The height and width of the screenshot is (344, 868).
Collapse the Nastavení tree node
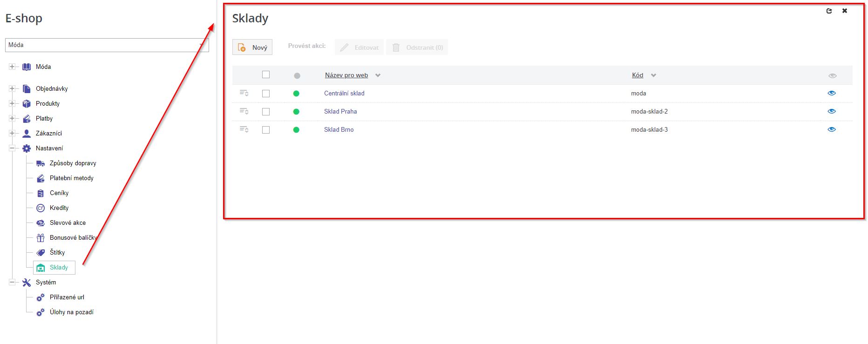(x=12, y=148)
